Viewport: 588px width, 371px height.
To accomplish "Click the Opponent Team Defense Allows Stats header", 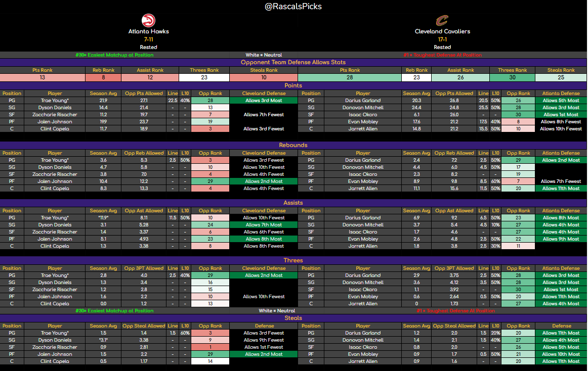I will click(293, 62).
